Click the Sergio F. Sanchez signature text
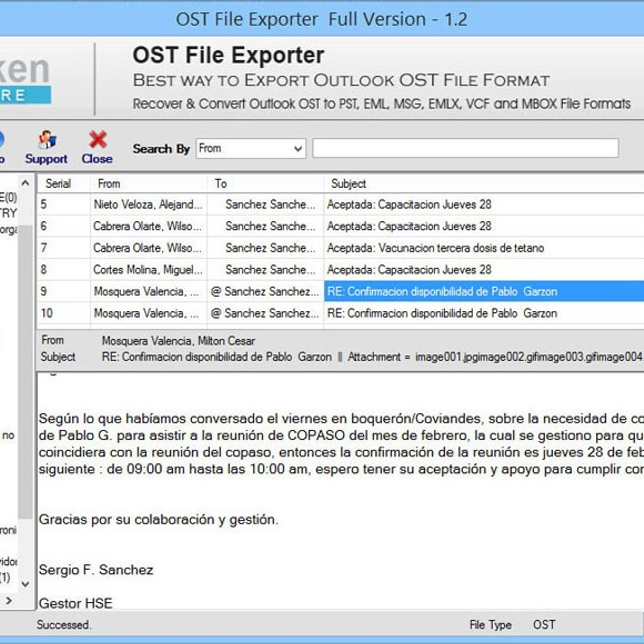The height and width of the screenshot is (644, 644). 96,570
